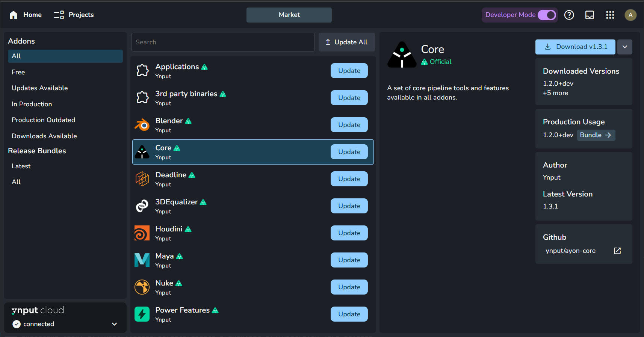Click Download v1.3.1 button

tap(575, 47)
